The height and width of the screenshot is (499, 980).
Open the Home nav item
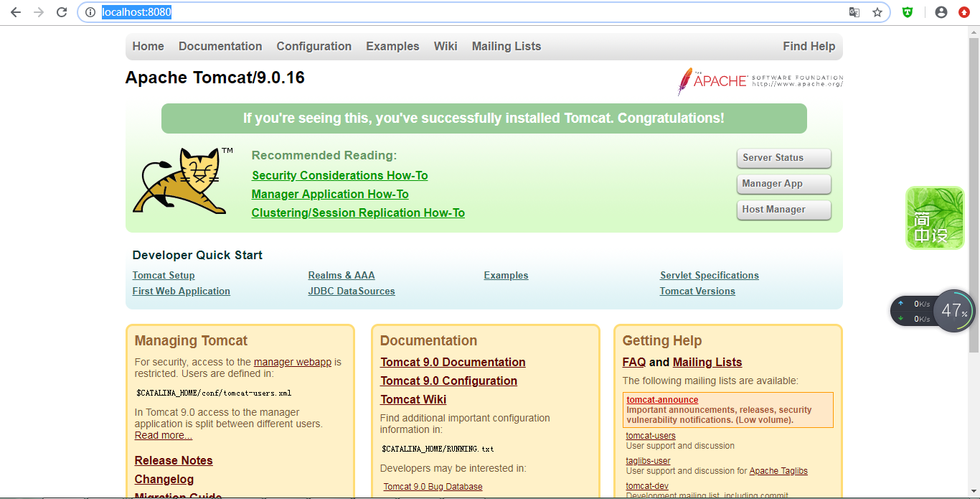(x=149, y=46)
